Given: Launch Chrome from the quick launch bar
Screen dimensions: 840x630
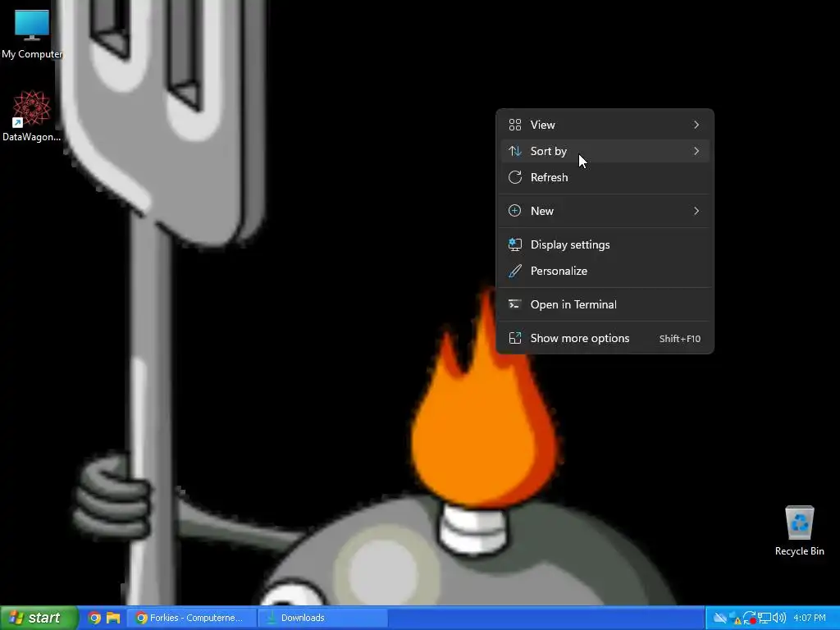Looking at the screenshot, I should (x=94, y=618).
